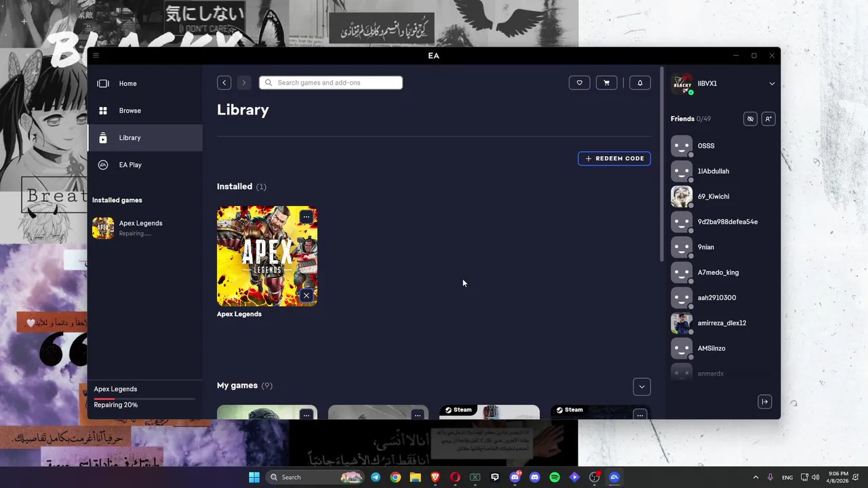
Task: Open Excel from the taskbar
Action: coord(475,477)
